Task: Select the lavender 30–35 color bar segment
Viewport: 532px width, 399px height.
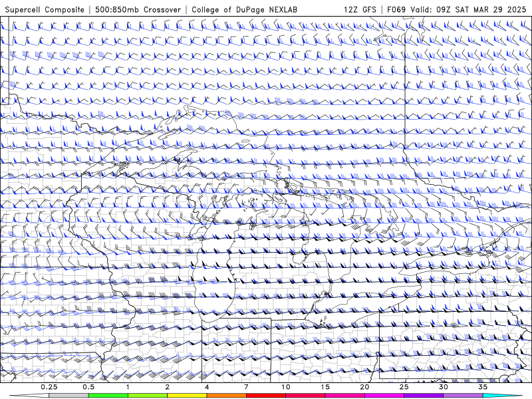Action: click(463, 396)
